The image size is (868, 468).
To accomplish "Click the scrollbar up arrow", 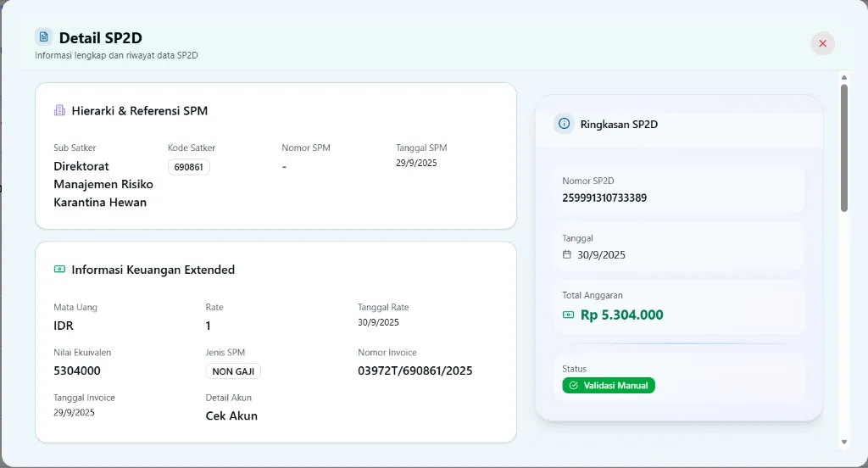I will pyautogui.click(x=843, y=77).
